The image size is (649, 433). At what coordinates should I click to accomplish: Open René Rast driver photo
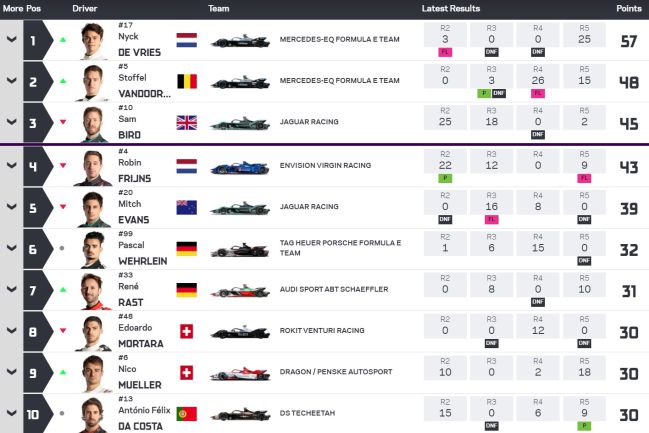(x=92, y=290)
